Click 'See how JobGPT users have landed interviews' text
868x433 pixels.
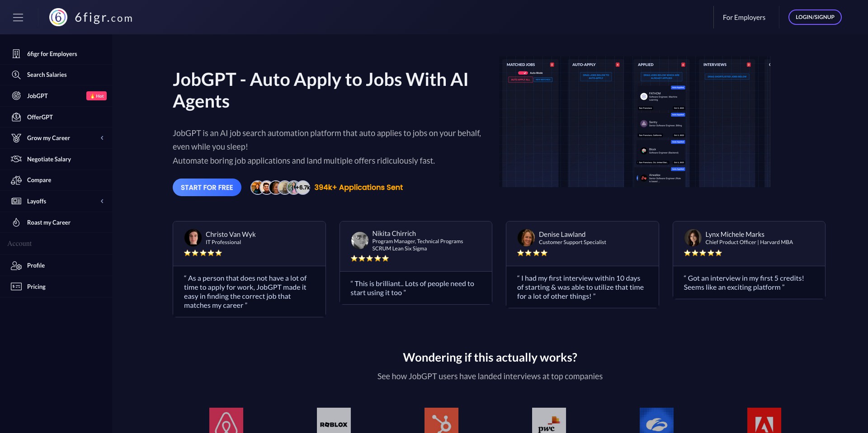coord(490,377)
